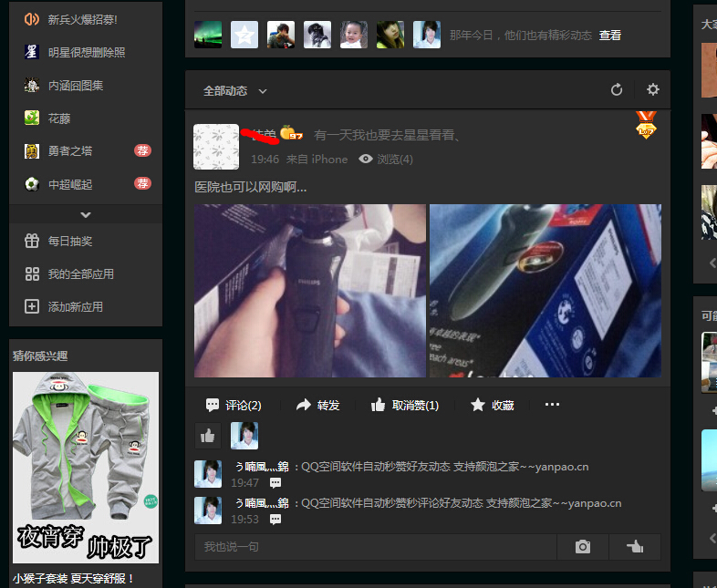Screen dimensions: 717x588
Task: Click 添加新应用 plus icon
Action: pos(32,307)
